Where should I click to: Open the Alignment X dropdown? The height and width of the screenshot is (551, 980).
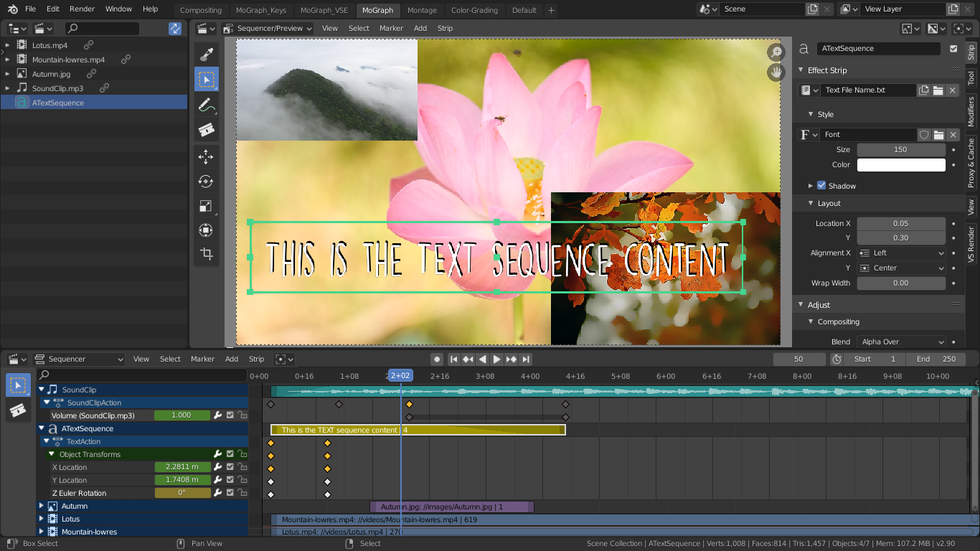tap(902, 253)
